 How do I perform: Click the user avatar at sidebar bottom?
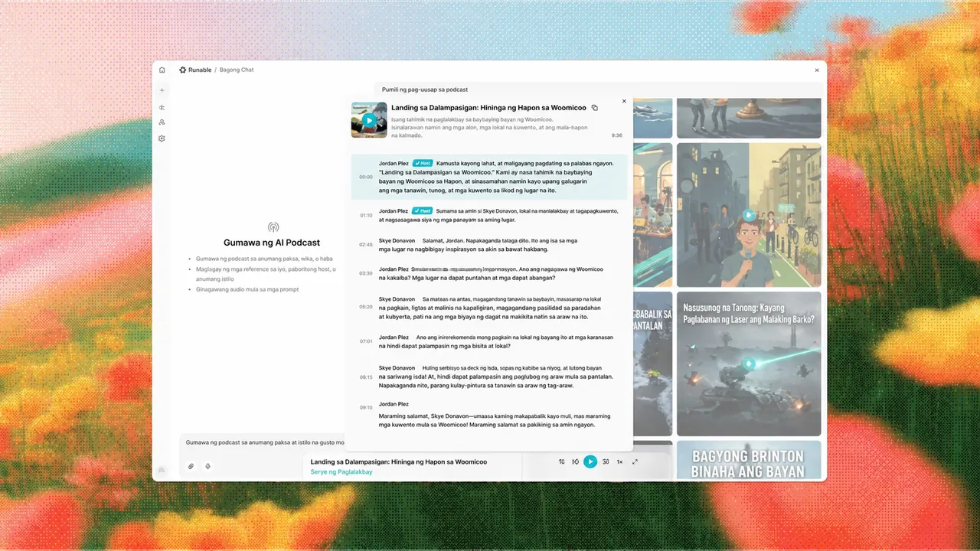162,470
